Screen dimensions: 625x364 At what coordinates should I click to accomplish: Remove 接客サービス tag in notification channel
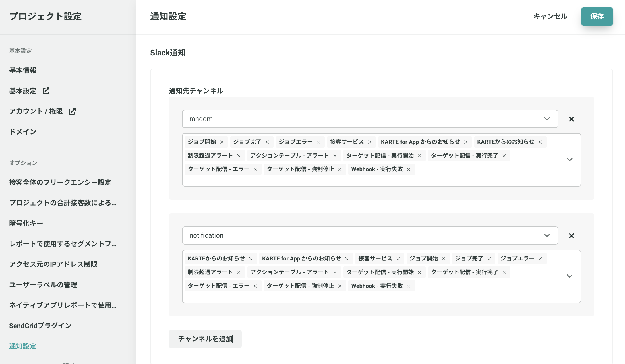point(398,259)
